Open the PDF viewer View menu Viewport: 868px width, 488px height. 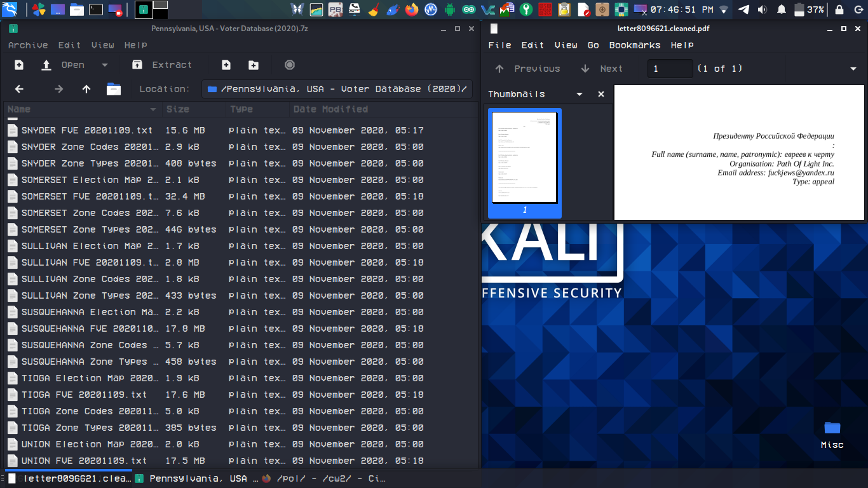click(566, 45)
